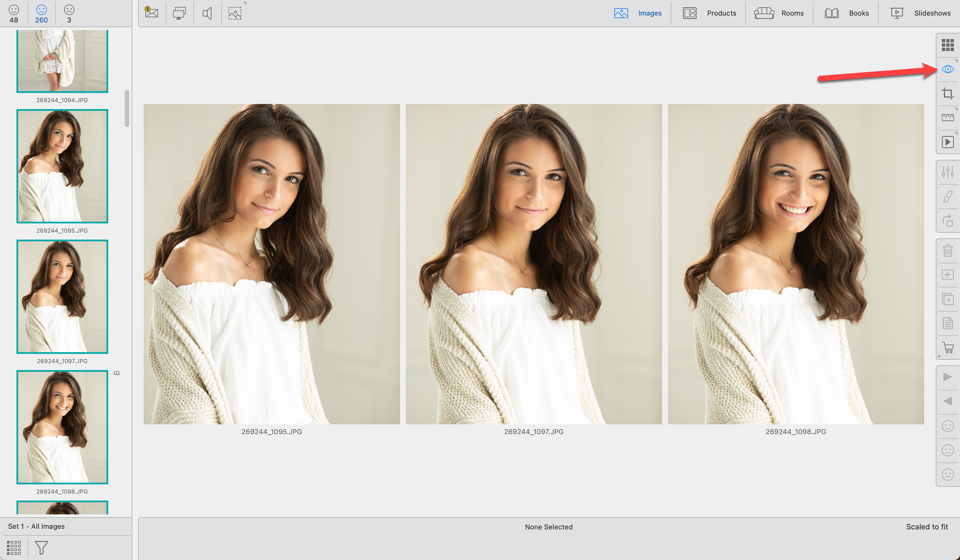Toggle the eye preview view mode
960x560 pixels.
pyautogui.click(x=947, y=69)
